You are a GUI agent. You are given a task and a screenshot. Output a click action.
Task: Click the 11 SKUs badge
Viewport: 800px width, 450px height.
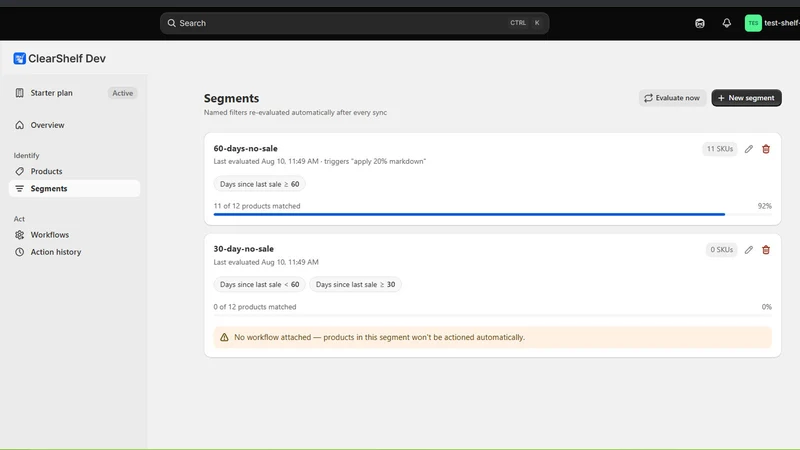719,149
